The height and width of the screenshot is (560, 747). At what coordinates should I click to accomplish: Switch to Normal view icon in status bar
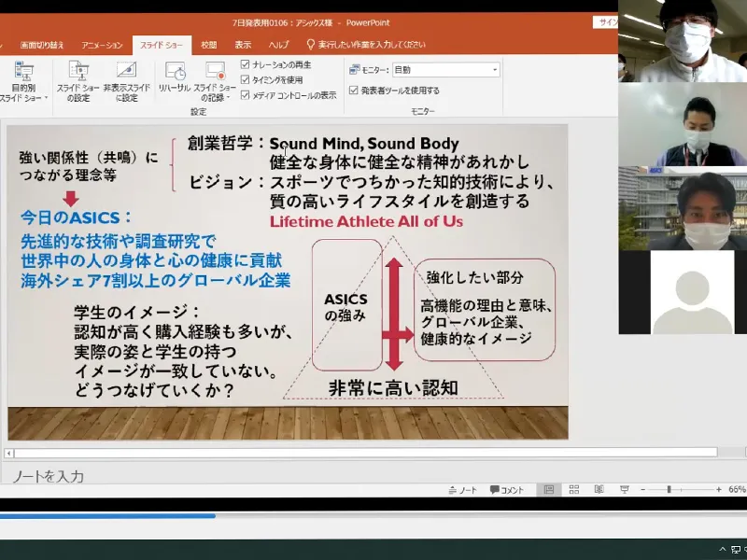tap(549, 489)
